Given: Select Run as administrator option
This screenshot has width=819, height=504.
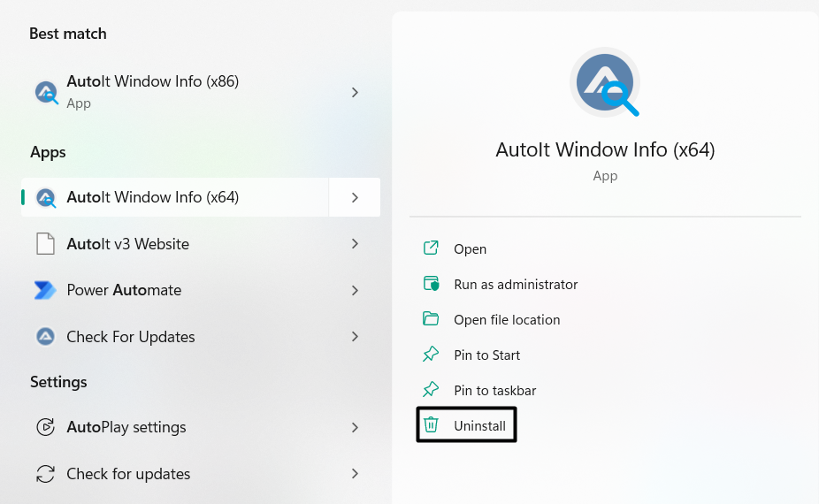Looking at the screenshot, I should (x=516, y=285).
